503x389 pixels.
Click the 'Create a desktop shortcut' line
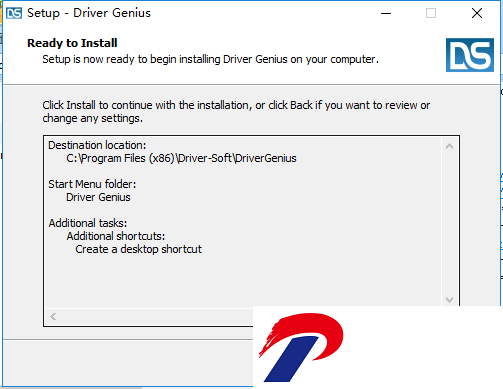click(x=138, y=249)
